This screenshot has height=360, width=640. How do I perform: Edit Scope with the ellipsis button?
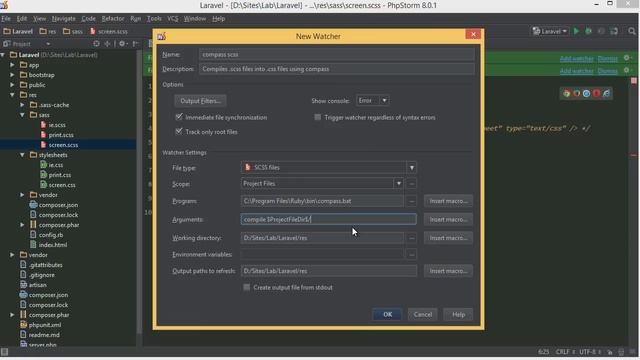point(411,184)
